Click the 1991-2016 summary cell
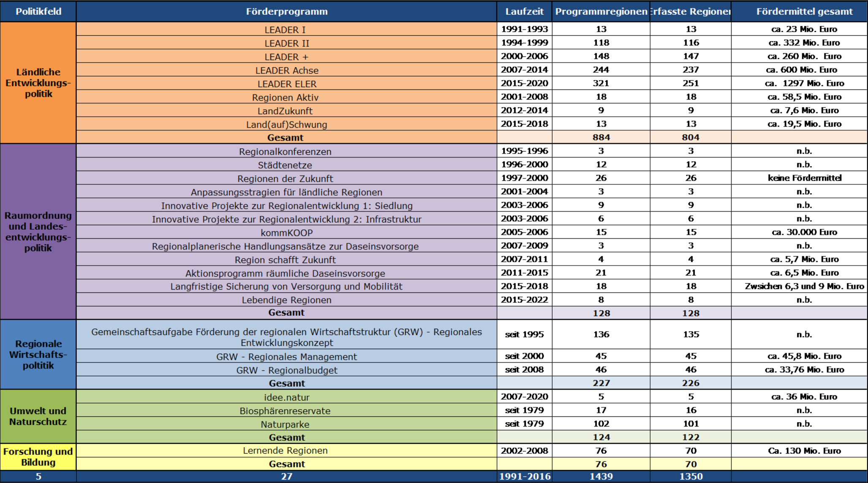868x483 pixels. pyautogui.click(x=524, y=476)
